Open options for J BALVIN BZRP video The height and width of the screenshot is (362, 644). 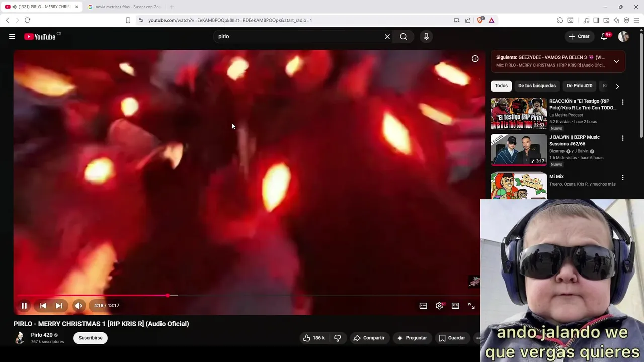click(623, 138)
